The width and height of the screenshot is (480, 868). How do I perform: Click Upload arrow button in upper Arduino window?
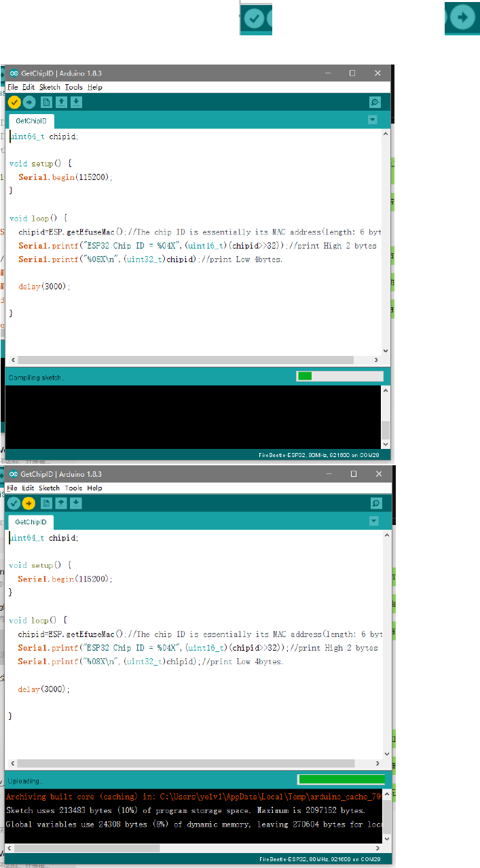point(29,102)
